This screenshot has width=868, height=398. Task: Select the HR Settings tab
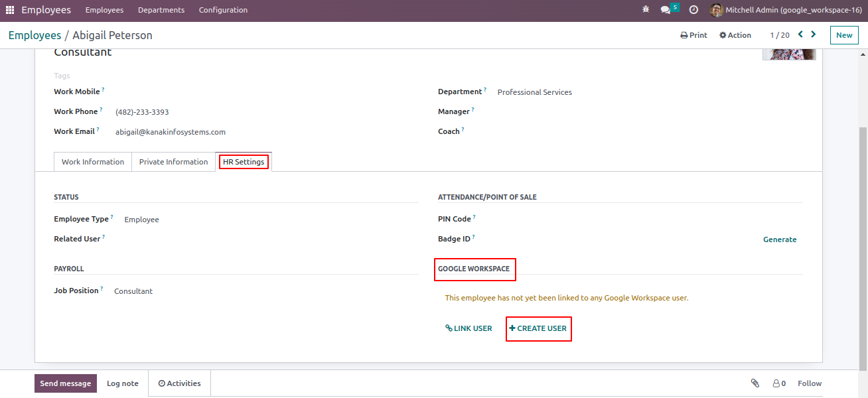244,162
